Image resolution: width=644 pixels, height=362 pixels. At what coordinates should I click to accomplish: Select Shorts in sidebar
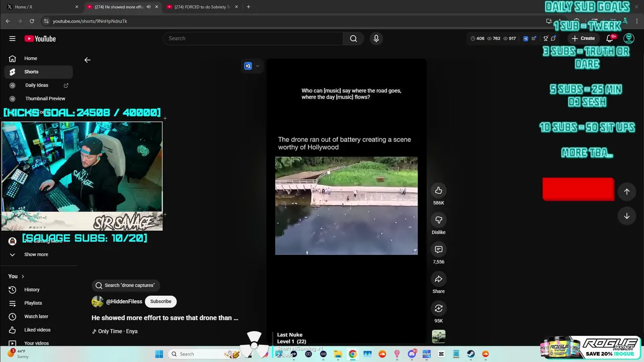pos(38,72)
